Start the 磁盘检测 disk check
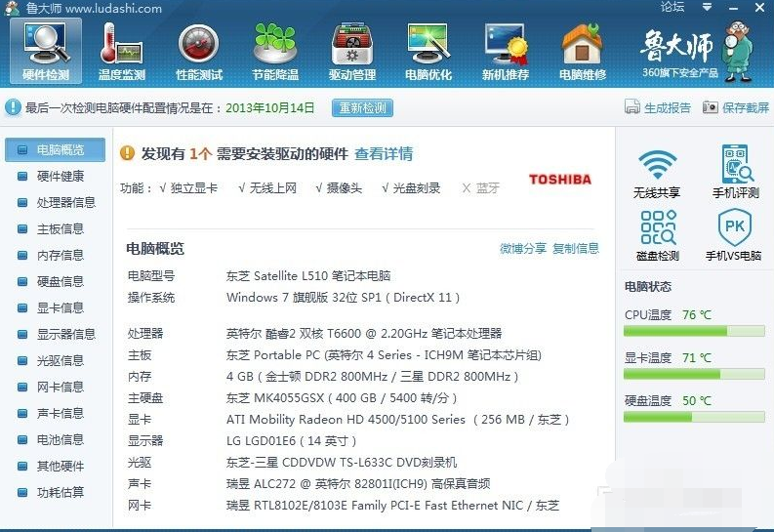Viewport: 774px width, 532px height. pyautogui.click(x=657, y=236)
